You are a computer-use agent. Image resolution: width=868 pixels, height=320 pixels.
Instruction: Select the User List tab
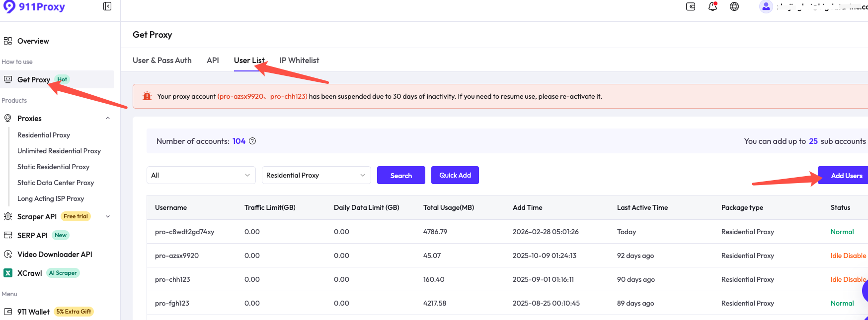pyautogui.click(x=249, y=60)
